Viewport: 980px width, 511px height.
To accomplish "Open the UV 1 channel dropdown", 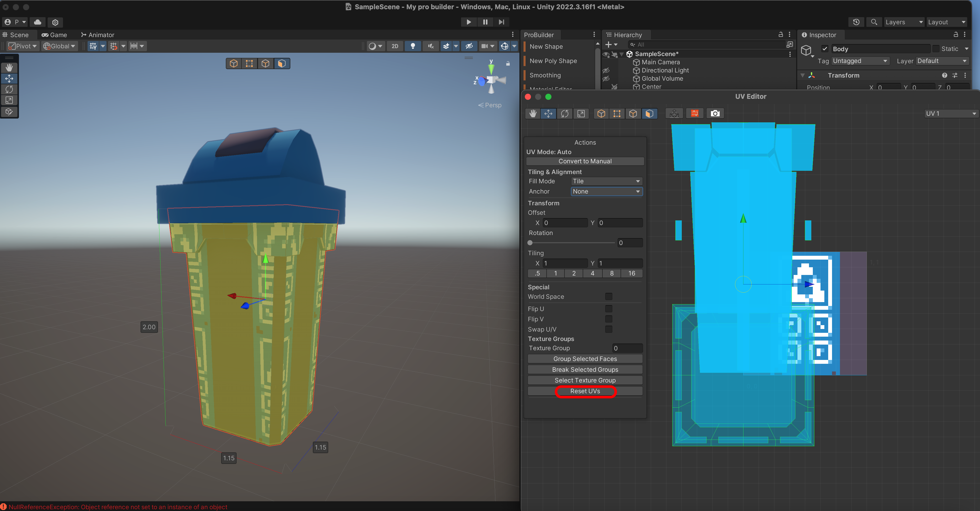I will [951, 113].
